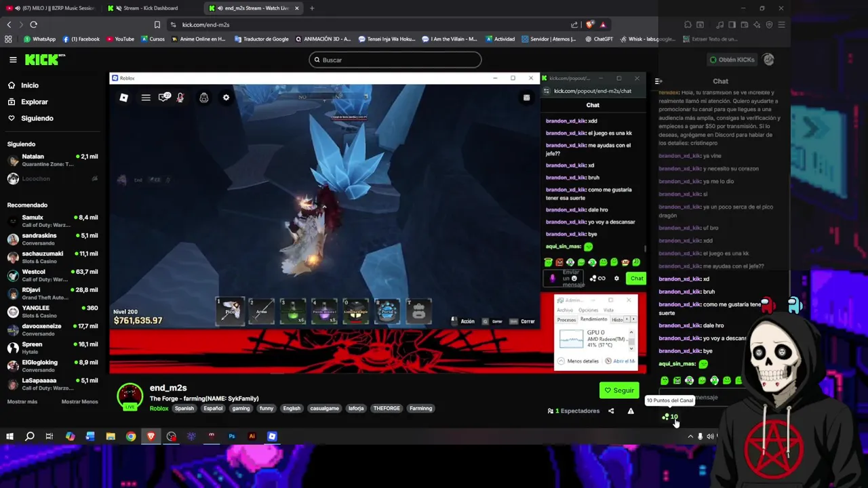Open Samulx recommended channel
This screenshot has width=868, height=488.
[x=53, y=221]
